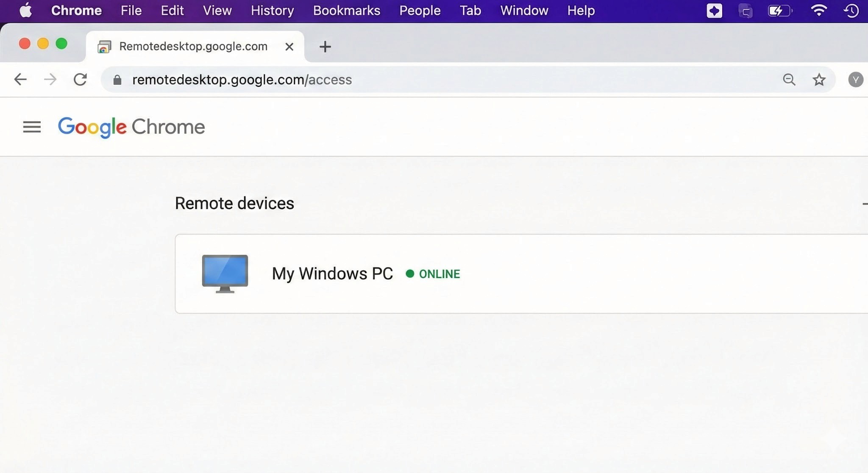The image size is (868, 473).
Task: Click the browser forward arrow
Action: point(50,79)
